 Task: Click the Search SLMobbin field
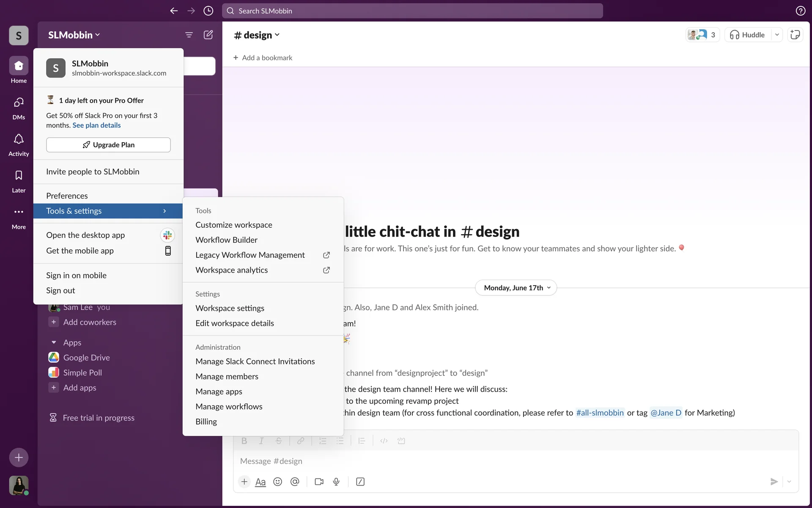click(x=412, y=11)
